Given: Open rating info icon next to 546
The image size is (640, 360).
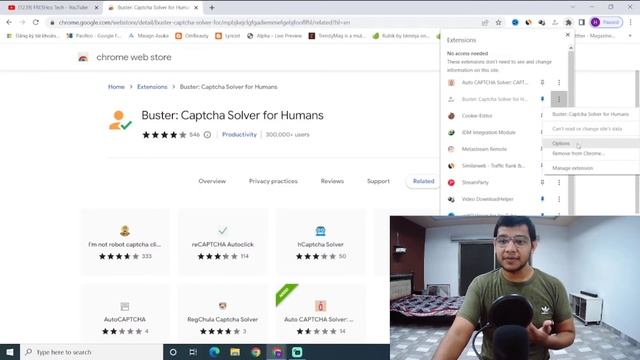Looking at the screenshot, I should [207, 135].
